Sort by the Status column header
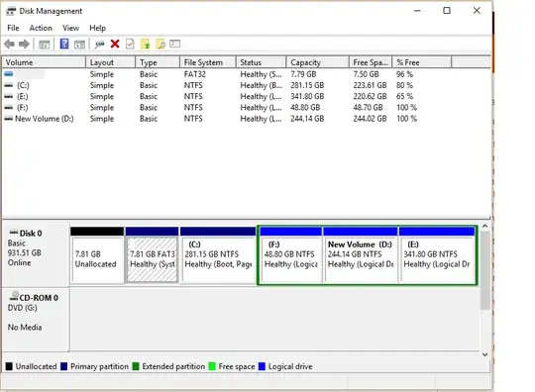Image resolution: width=535 pixels, height=392 pixels. (261, 62)
